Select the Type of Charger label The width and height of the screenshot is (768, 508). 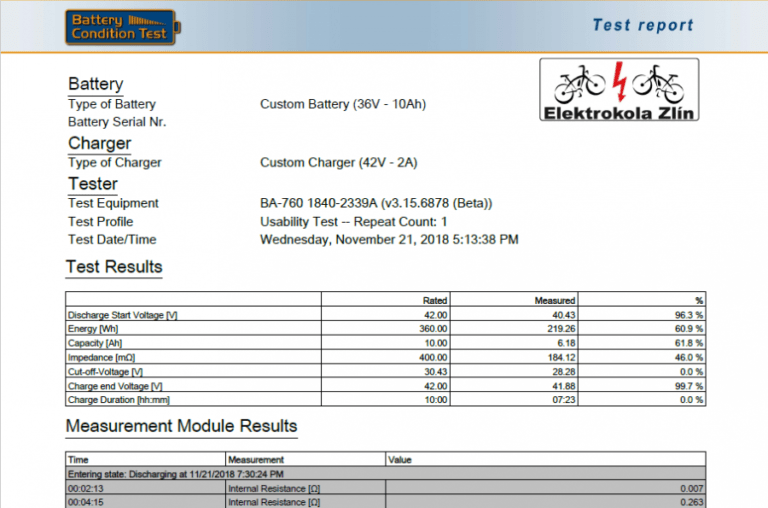[115, 163]
